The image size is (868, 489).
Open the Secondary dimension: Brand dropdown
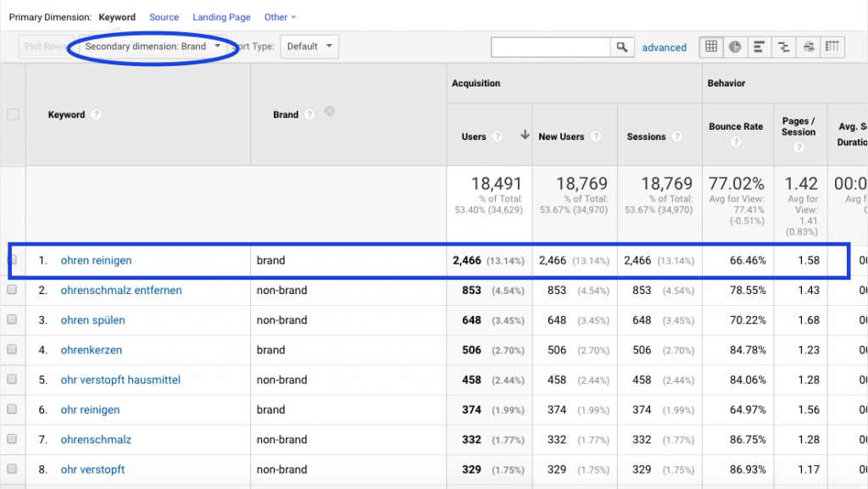click(153, 47)
